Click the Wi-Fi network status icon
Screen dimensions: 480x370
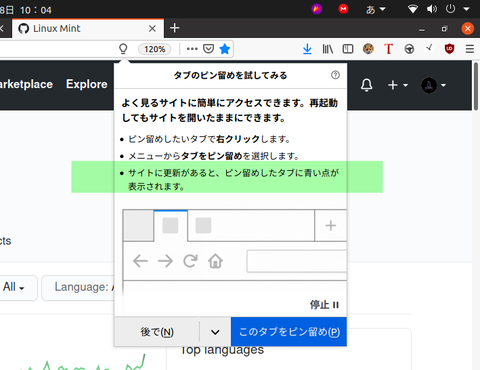pos(413,9)
